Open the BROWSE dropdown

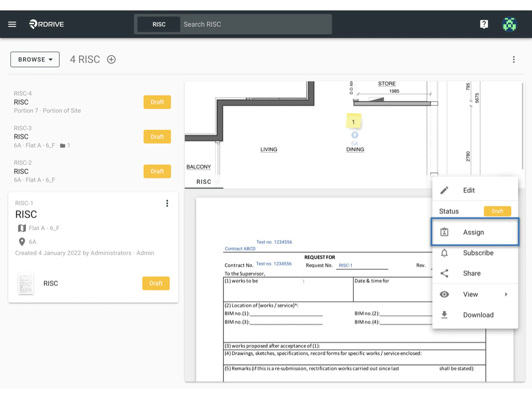(34, 59)
